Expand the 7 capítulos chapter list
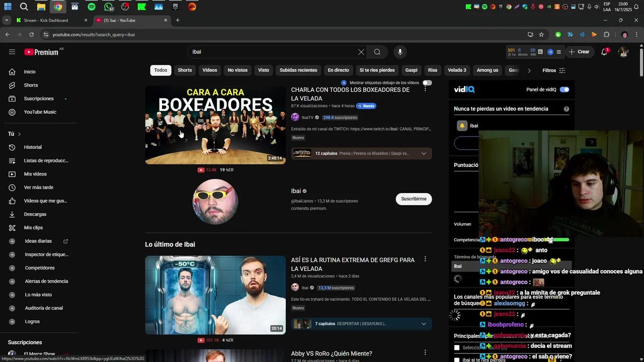The height and width of the screenshot is (362, 644). [424, 324]
